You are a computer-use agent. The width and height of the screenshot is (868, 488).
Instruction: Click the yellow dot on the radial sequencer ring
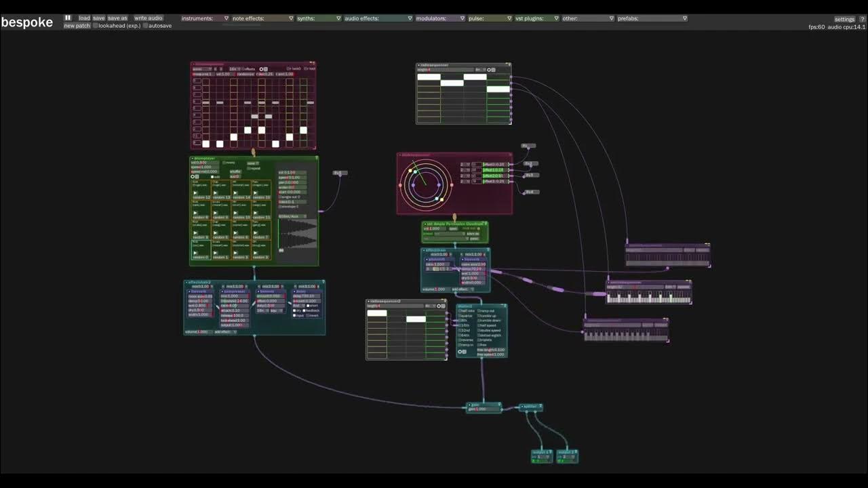(441, 199)
